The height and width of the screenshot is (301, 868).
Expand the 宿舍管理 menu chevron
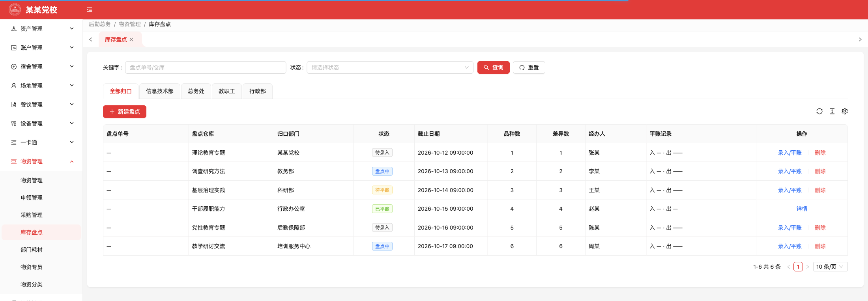coord(72,66)
